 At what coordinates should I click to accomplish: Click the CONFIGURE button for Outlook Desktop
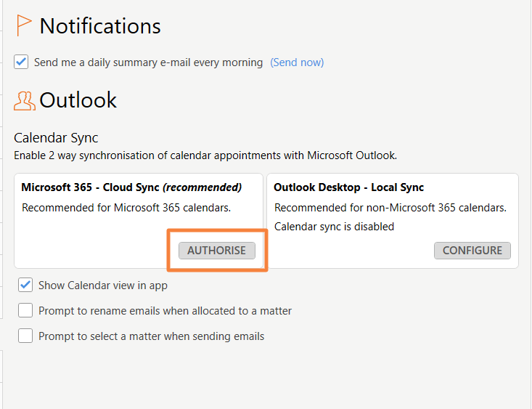tap(472, 251)
